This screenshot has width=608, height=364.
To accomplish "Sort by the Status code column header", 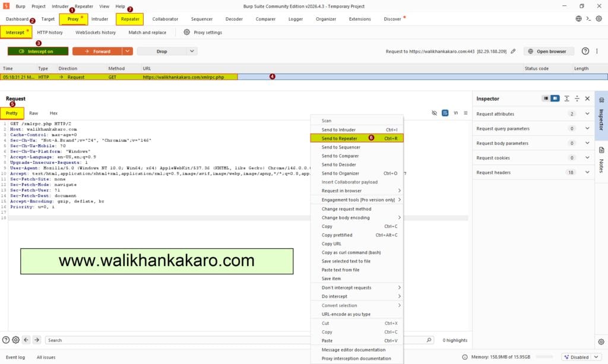I will [x=536, y=68].
